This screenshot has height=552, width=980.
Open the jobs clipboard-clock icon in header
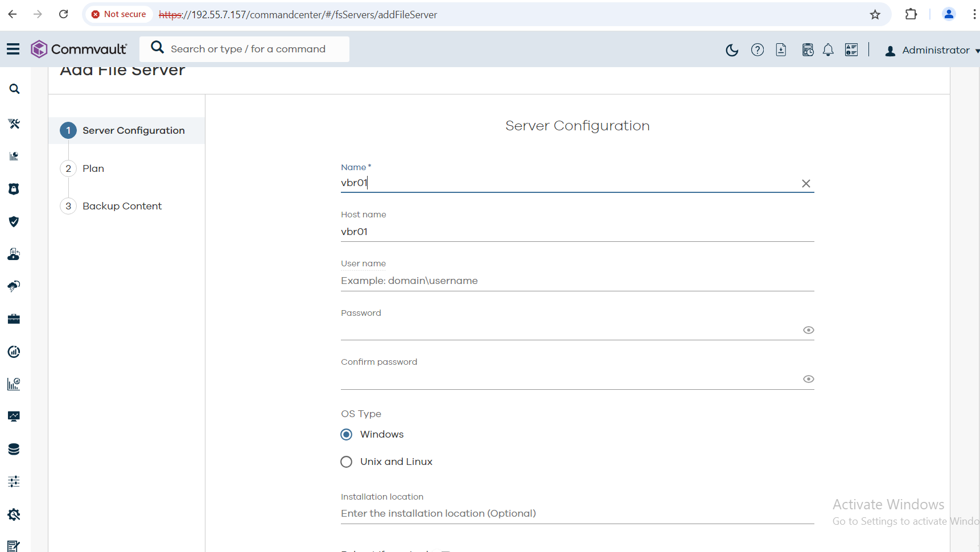pyautogui.click(x=808, y=50)
